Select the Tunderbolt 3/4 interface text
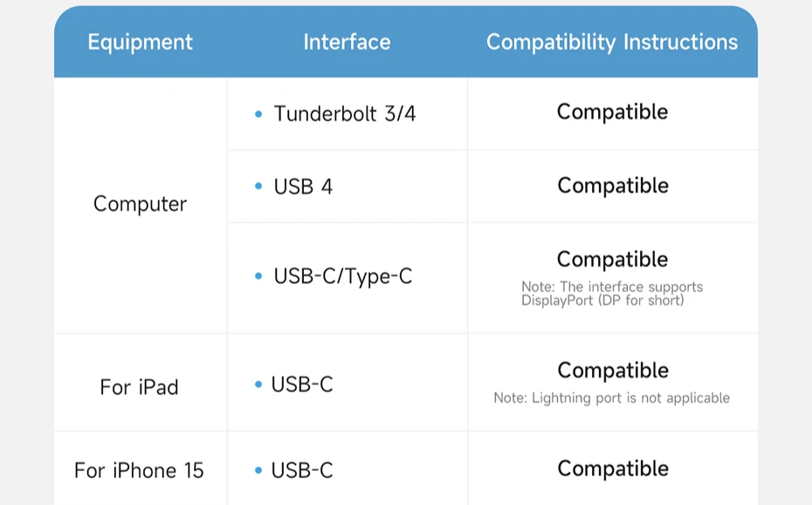This screenshot has height=505, width=812. coord(345,114)
